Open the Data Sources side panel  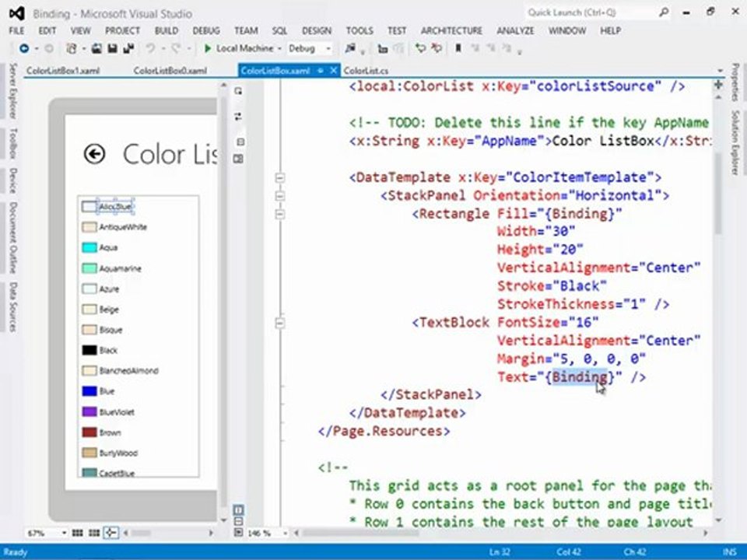coord(12,306)
